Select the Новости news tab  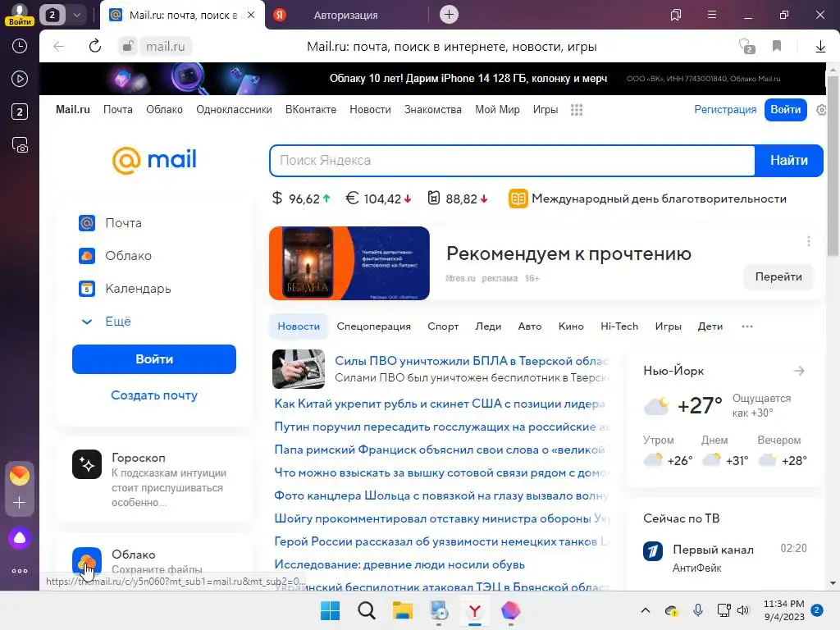(x=299, y=326)
